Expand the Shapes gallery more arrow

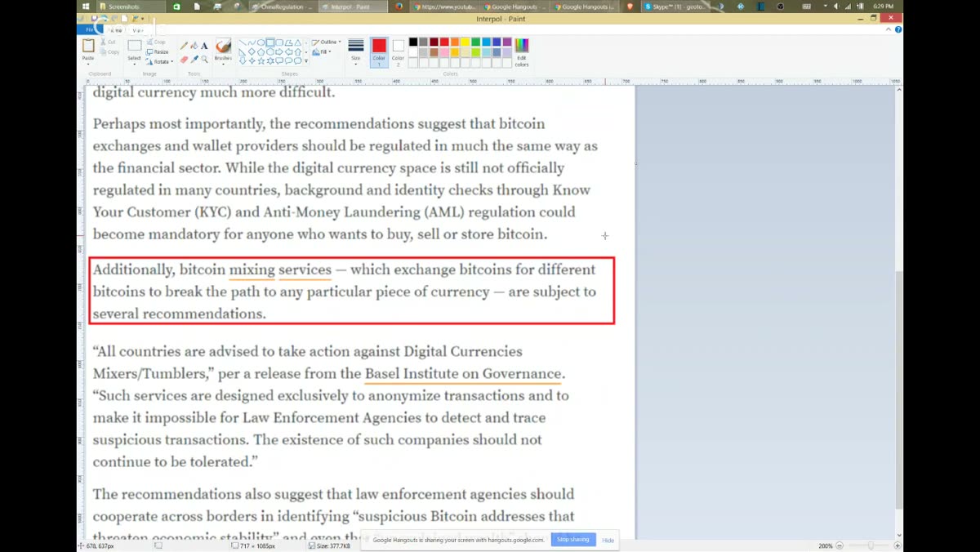pyautogui.click(x=306, y=60)
